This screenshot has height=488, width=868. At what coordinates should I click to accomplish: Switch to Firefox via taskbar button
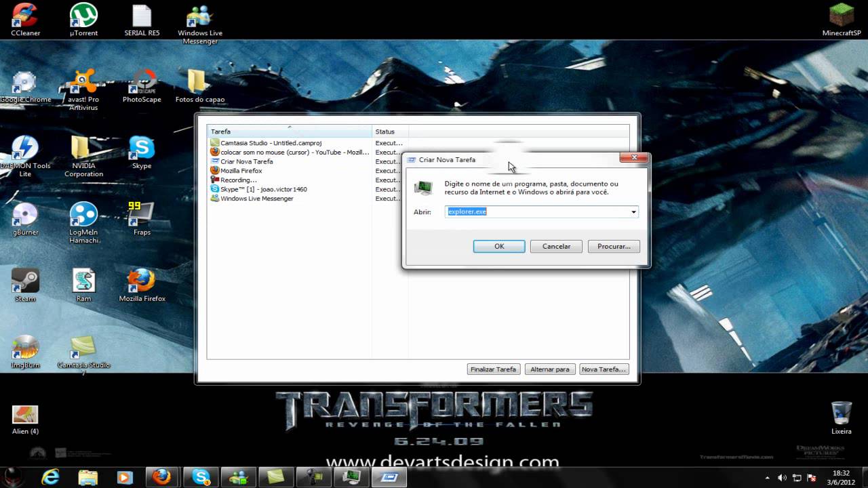tap(161, 477)
